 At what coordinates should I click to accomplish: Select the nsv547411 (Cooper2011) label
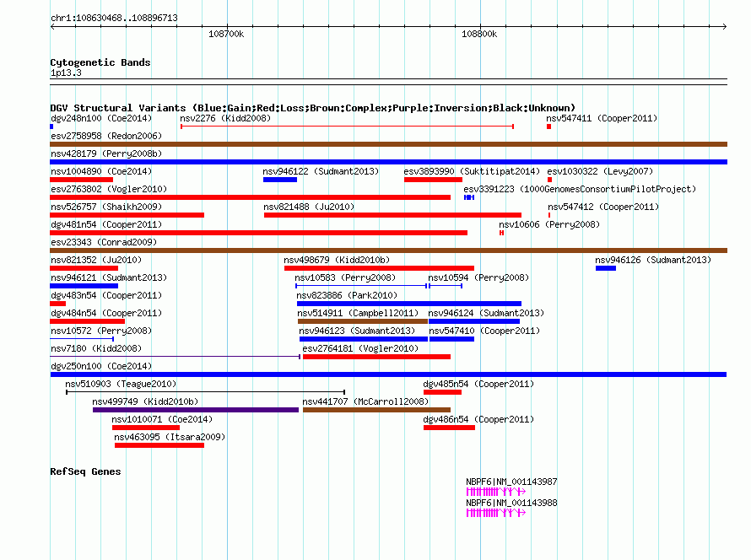click(x=602, y=118)
